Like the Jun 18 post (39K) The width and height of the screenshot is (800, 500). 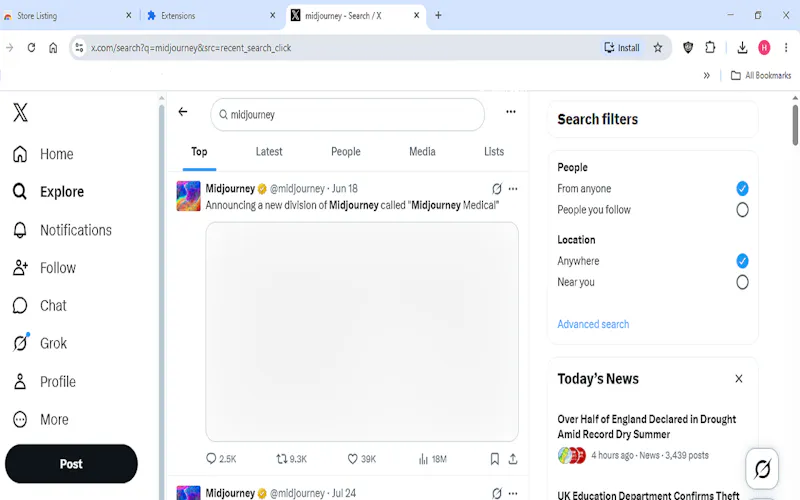click(361, 459)
